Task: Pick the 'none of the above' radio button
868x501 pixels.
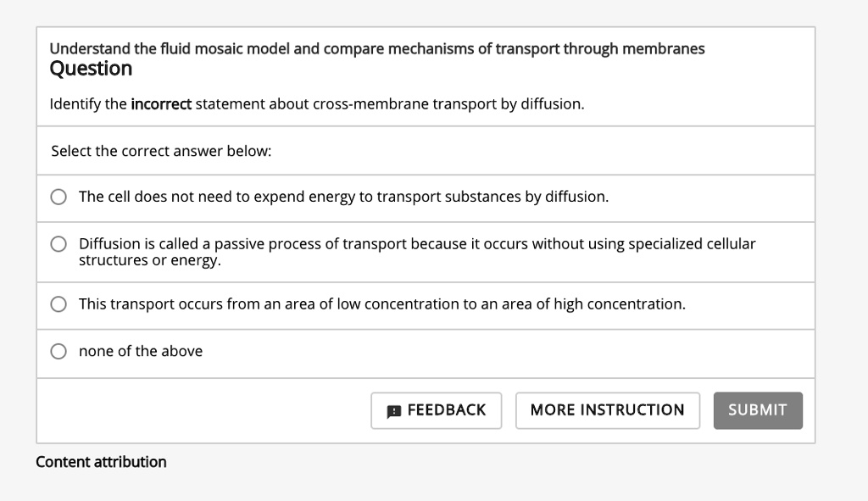Action: tap(58, 352)
